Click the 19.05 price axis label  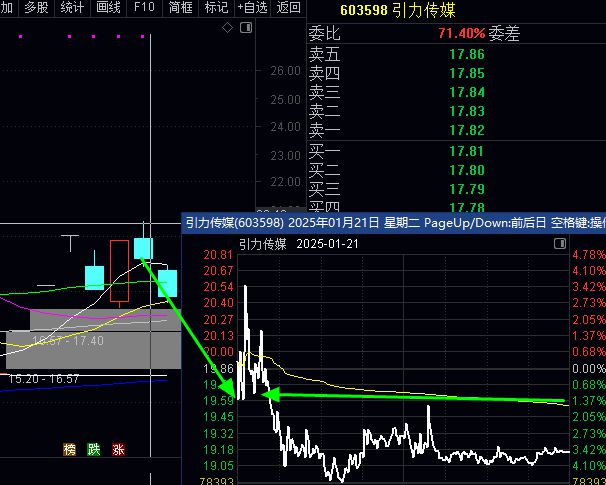click(x=218, y=466)
